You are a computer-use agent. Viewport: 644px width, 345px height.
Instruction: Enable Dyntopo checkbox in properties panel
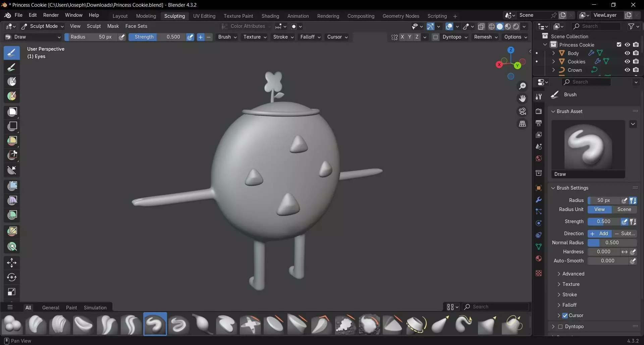pos(560,327)
